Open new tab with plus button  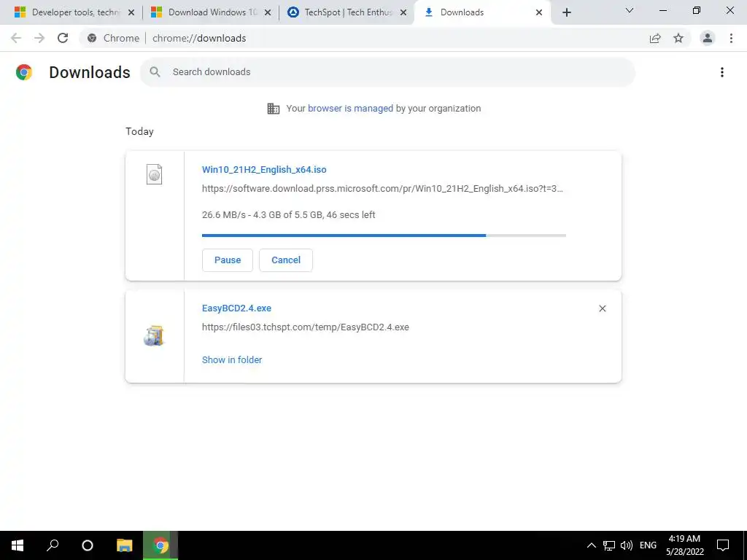566,12
